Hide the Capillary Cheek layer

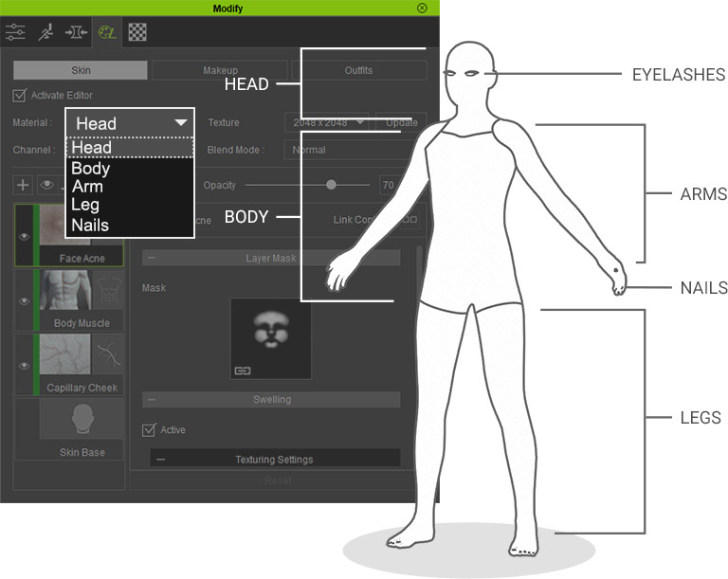(26, 365)
